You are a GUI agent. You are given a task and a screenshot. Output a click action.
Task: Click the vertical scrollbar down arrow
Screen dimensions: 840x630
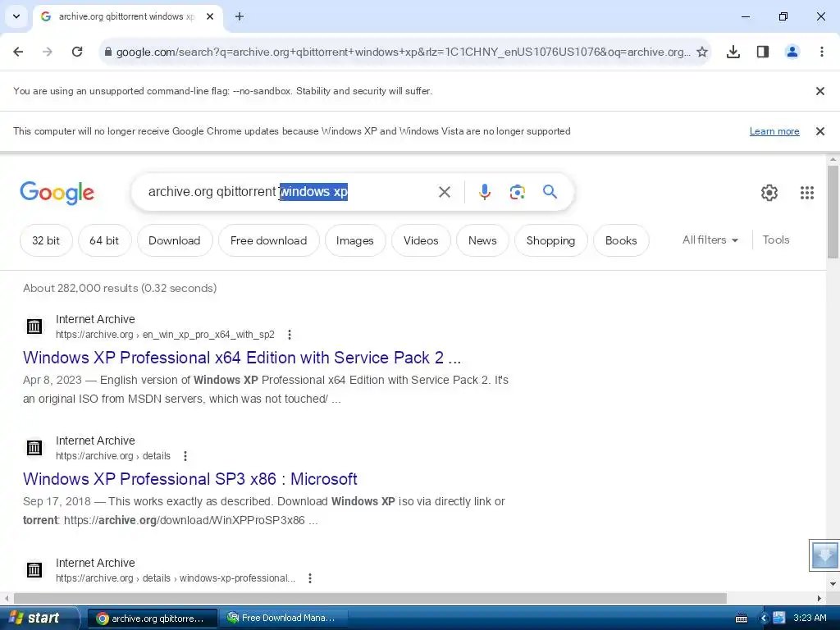(833, 584)
